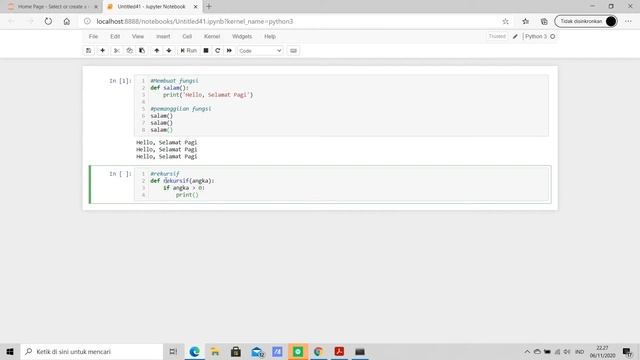
Task: Click the pencil edit mode icon
Action: point(515,36)
